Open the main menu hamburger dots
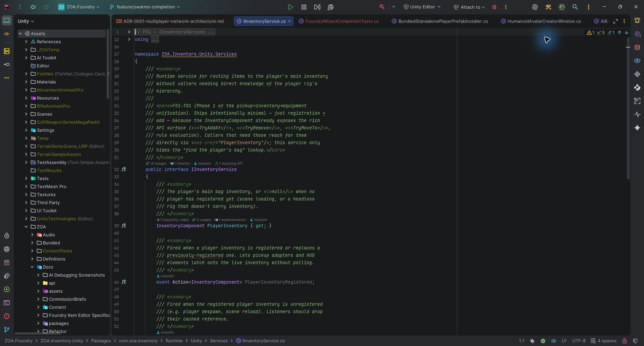 pos(20,7)
